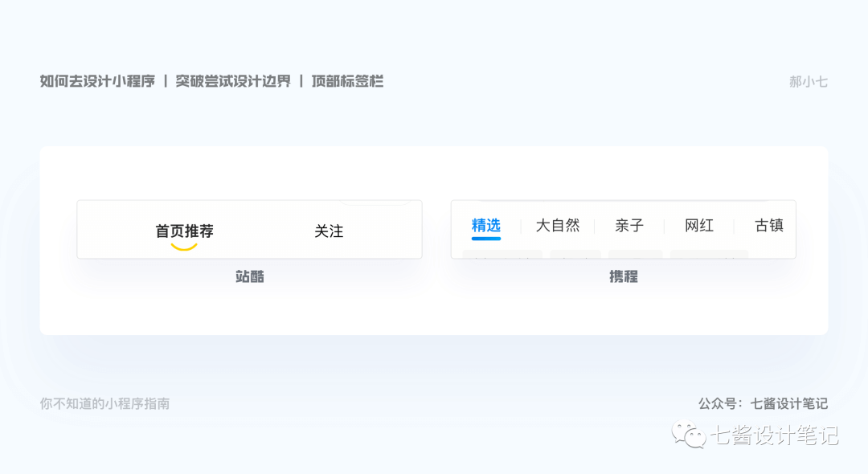Click the 携程 caption label
This screenshot has height=474, width=868.
624,276
